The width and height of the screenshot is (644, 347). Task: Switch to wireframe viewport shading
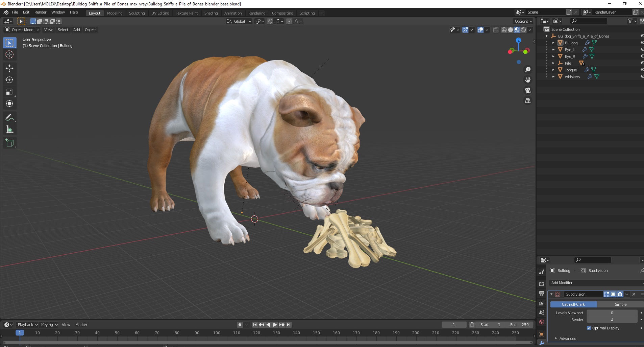(x=504, y=30)
